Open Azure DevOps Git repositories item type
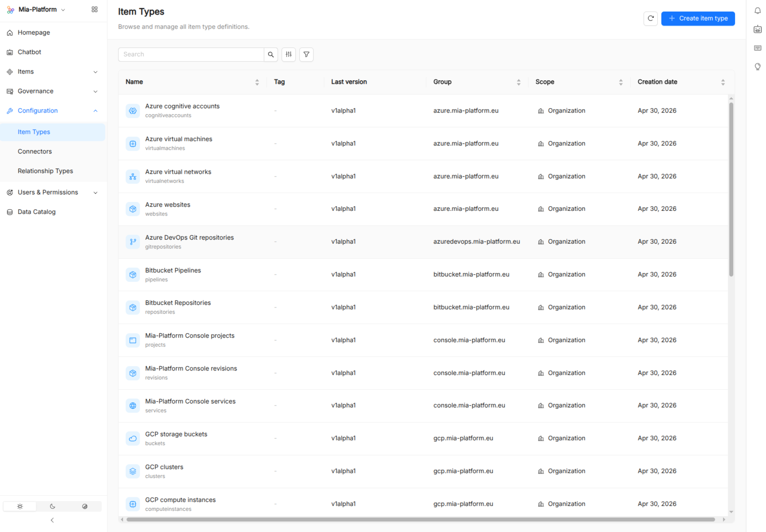The width and height of the screenshot is (766, 532). [190, 237]
